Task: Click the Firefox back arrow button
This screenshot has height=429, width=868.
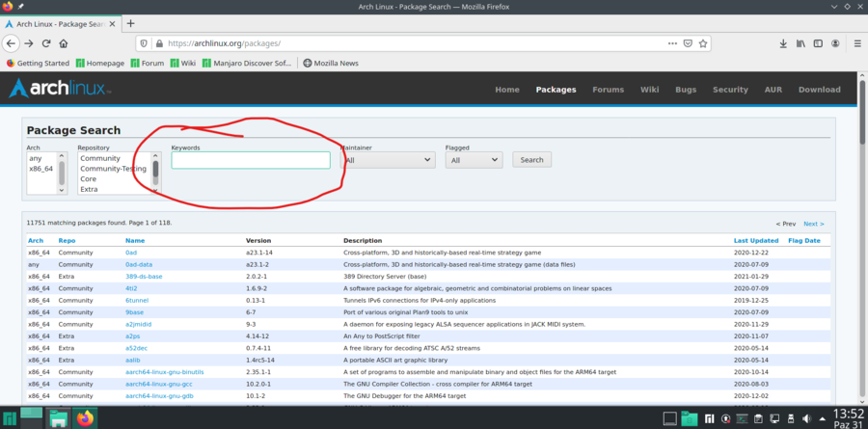Action: tap(11, 43)
